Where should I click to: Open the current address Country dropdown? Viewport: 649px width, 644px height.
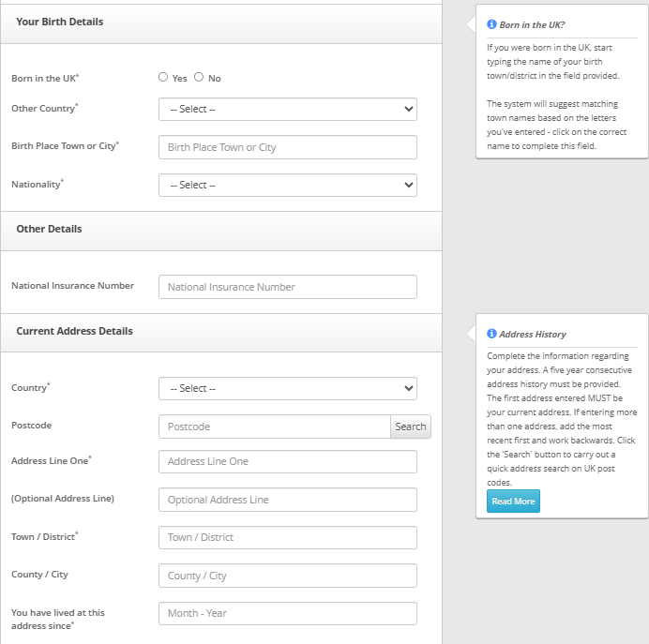(287, 388)
